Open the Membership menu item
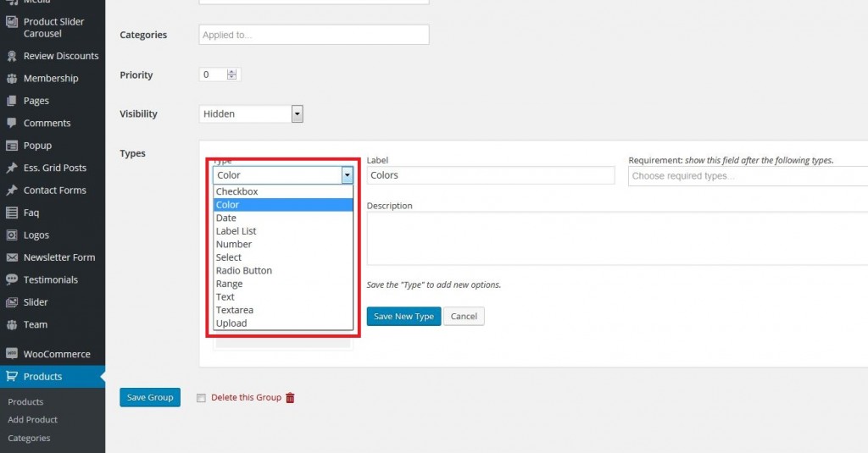The width and height of the screenshot is (868, 453). point(53,79)
